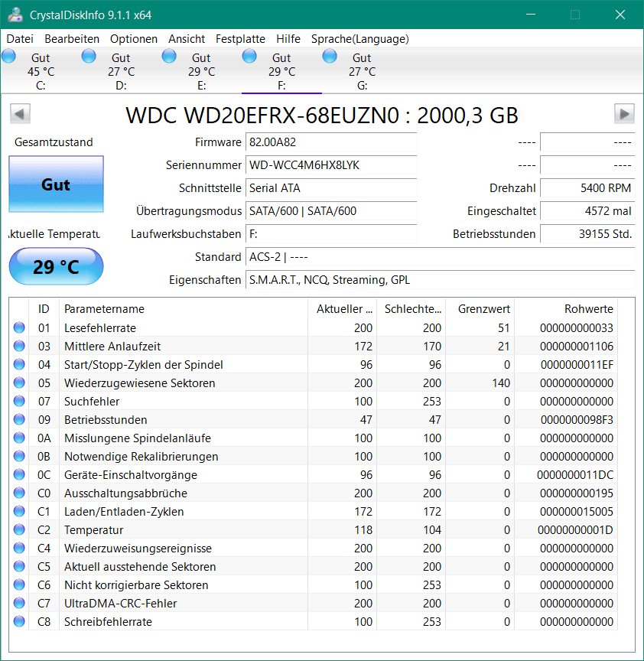Open the Sprache(Language) menu
The image size is (644, 661).
click(360, 39)
